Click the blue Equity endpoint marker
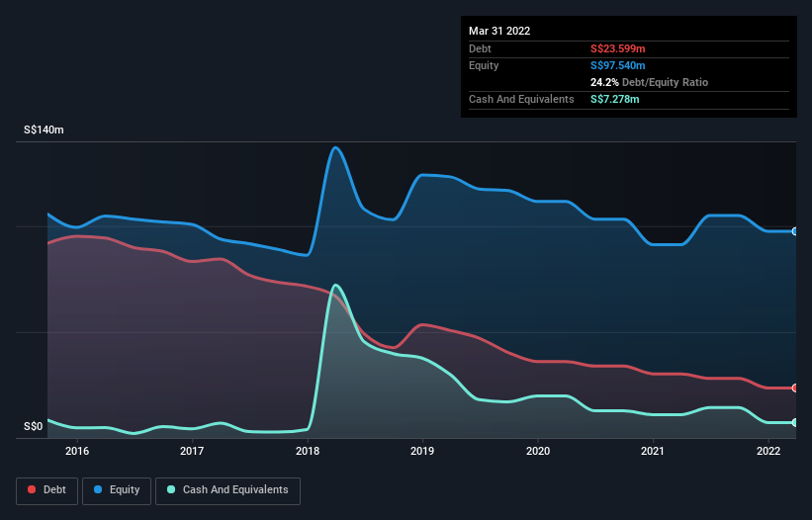812x520 pixels. [795, 231]
